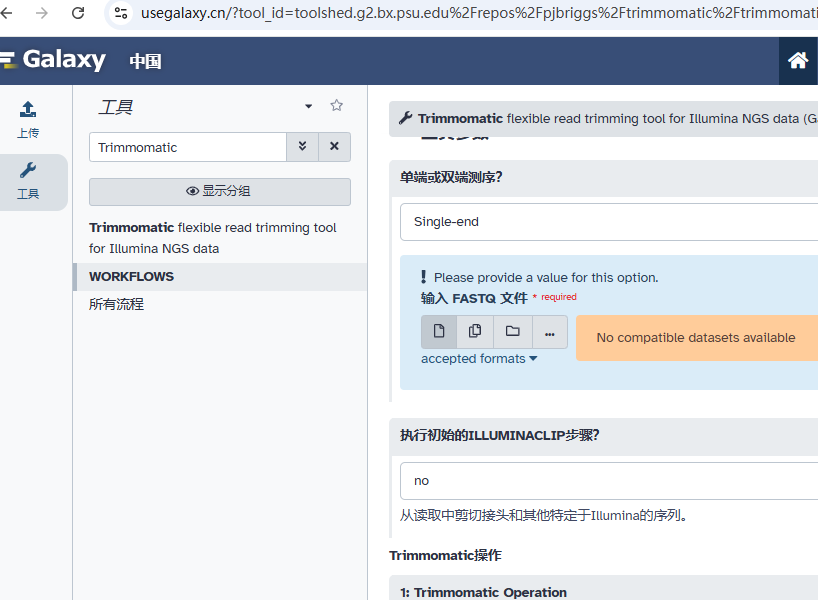This screenshot has width=818, height=600.
Task: Click the browser back arrow
Action: 6,13
